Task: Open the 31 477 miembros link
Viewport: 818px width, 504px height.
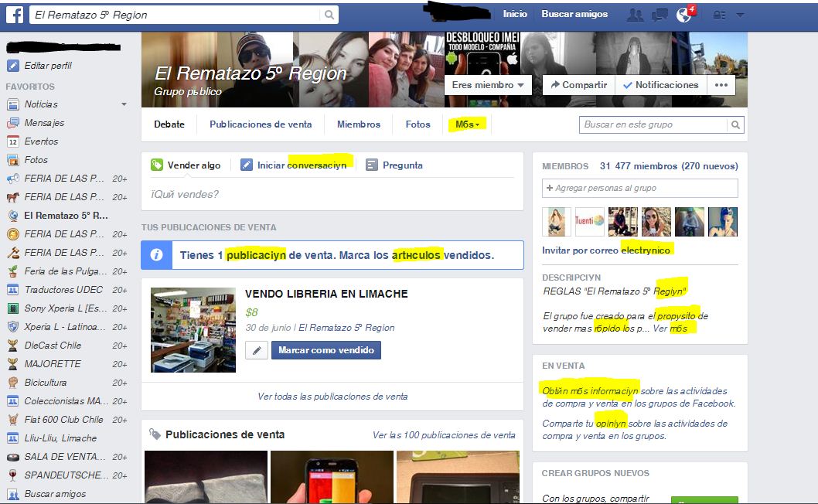Action: pyautogui.click(x=669, y=166)
